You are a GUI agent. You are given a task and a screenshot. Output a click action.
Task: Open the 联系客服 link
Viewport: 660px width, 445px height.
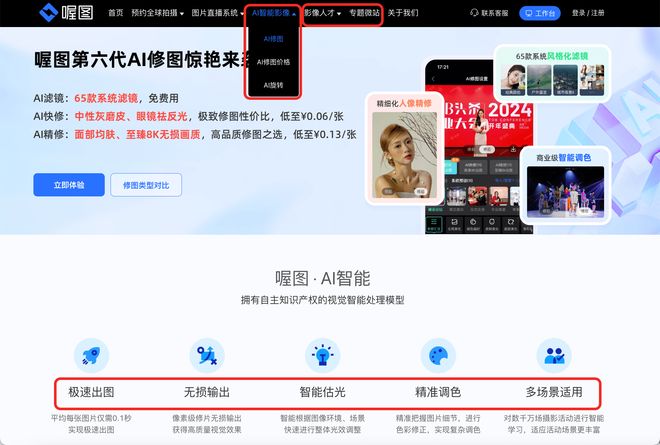(489, 13)
